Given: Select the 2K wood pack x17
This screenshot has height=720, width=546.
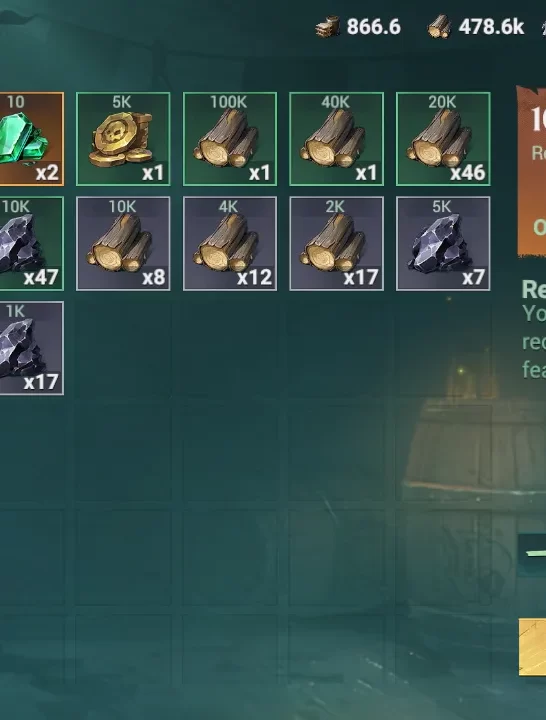Looking at the screenshot, I should [336, 244].
